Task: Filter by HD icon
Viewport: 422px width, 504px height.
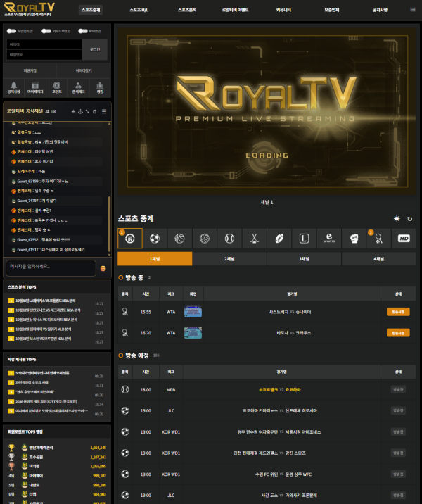Action: click(404, 238)
